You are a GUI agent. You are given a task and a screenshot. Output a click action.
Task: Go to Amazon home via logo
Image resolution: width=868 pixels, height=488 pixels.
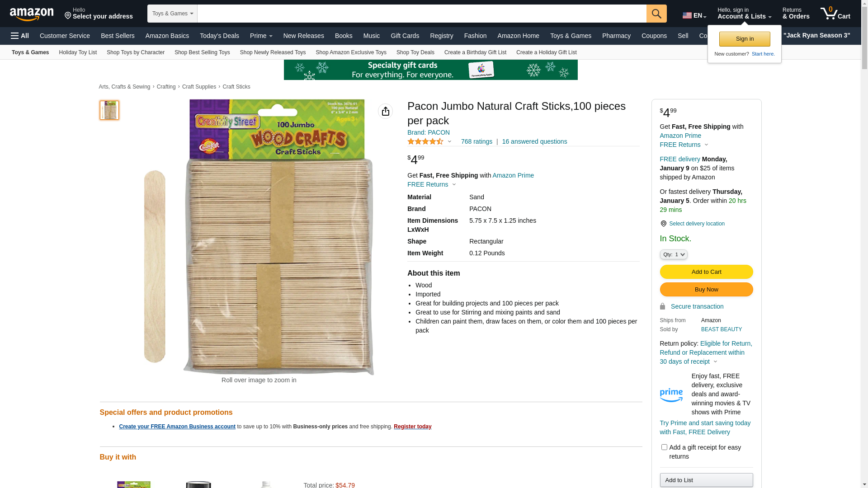coord(32,14)
